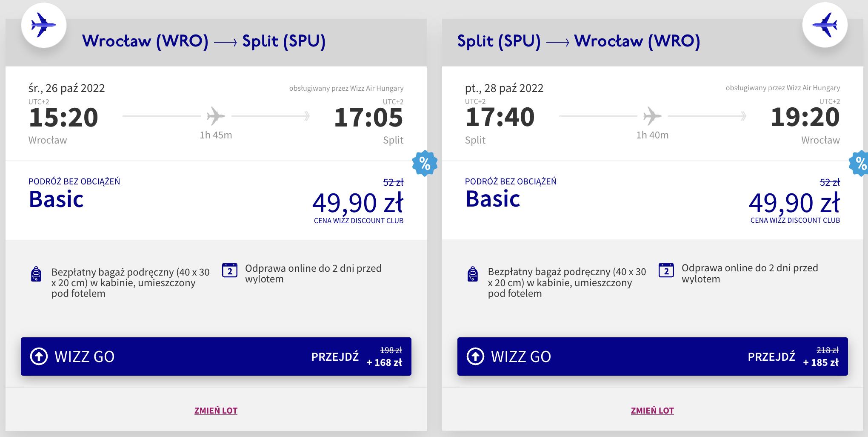868x437 pixels.
Task: Click ZMIEŃ LOT link under Wrocław–Split flight
Action: [216, 411]
